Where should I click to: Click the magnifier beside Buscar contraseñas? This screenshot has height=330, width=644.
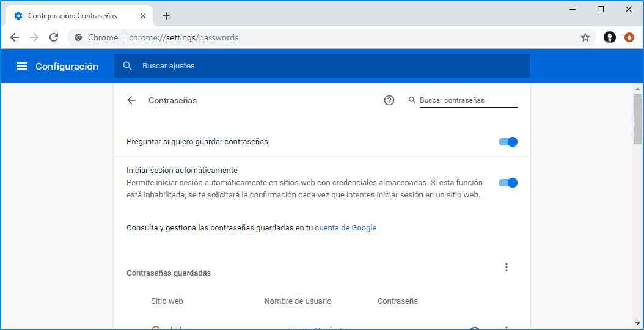coord(412,100)
